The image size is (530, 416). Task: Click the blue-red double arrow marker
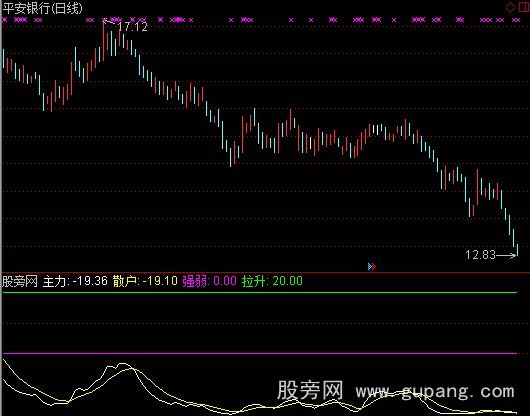pyautogui.click(x=372, y=267)
